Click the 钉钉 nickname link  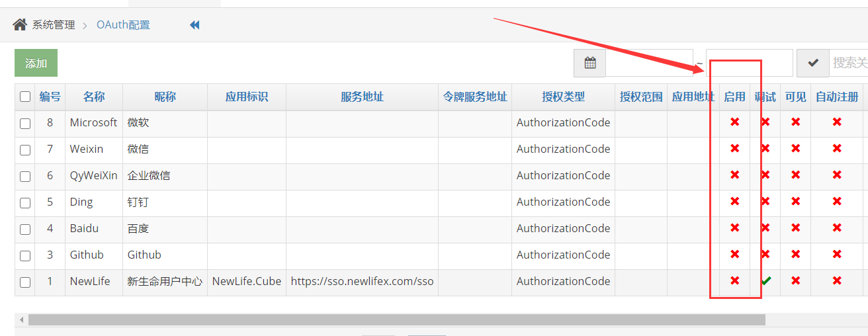(x=138, y=202)
